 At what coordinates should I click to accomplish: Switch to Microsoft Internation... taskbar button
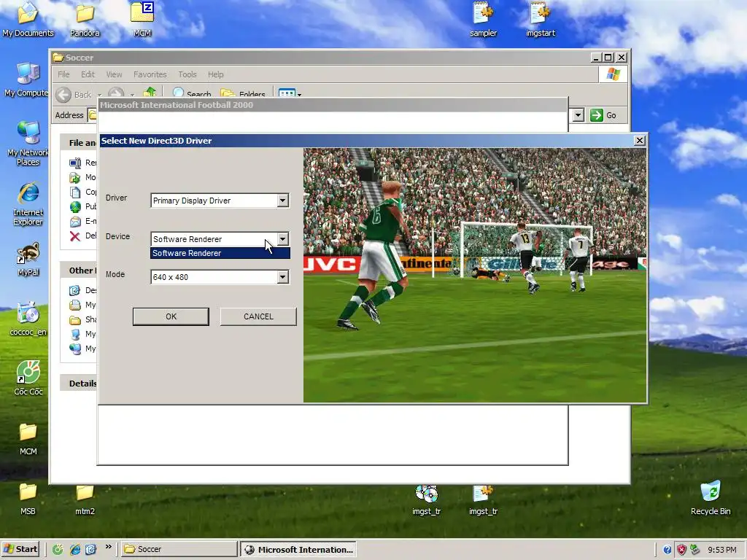(298, 549)
